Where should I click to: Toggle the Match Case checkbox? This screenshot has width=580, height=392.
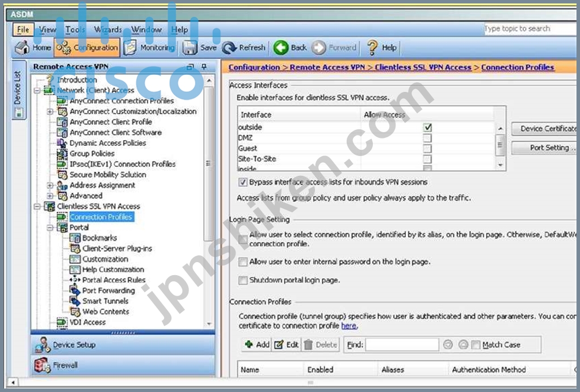pyautogui.click(x=476, y=345)
